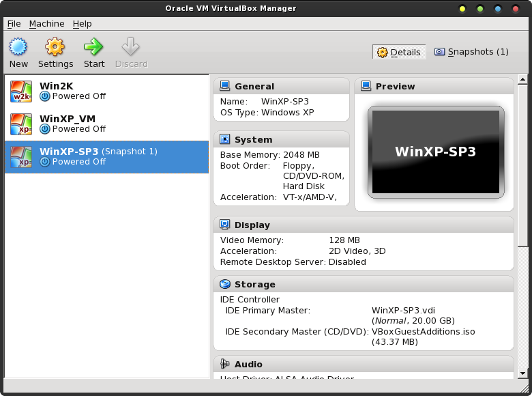The height and width of the screenshot is (396, 532).
Task: Click the OS Type value Windows XP
Action: tap(287, 113)
